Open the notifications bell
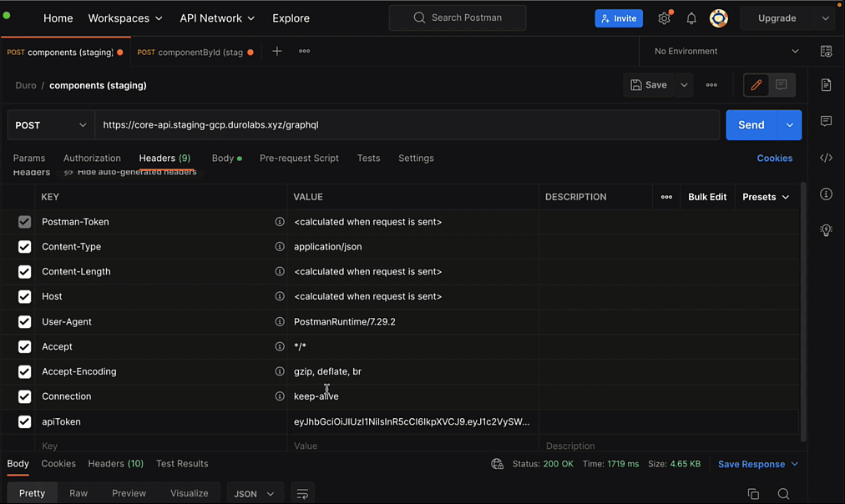Viewport: 845px width, 504px height. click(691, 18)
